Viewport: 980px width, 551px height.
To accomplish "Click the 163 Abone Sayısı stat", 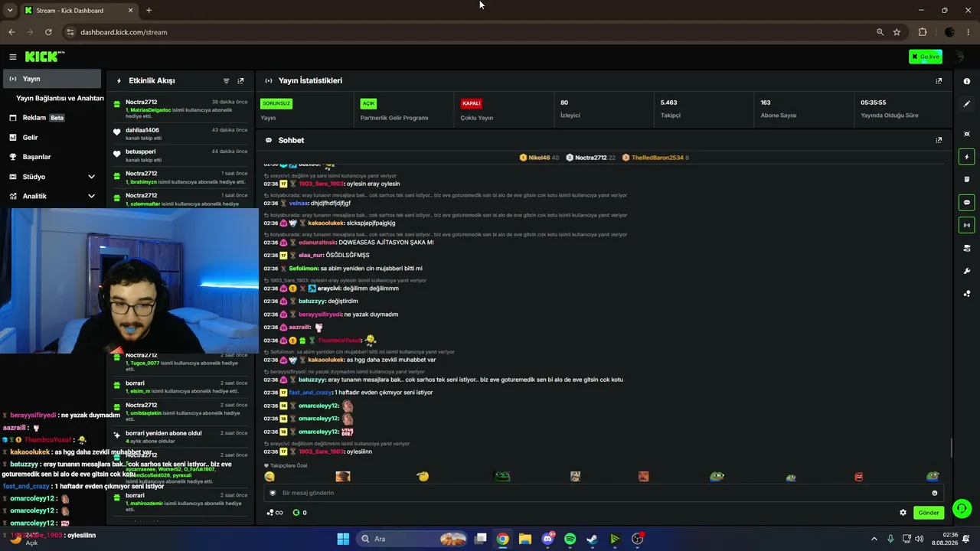I will click(x=779, y=108).
